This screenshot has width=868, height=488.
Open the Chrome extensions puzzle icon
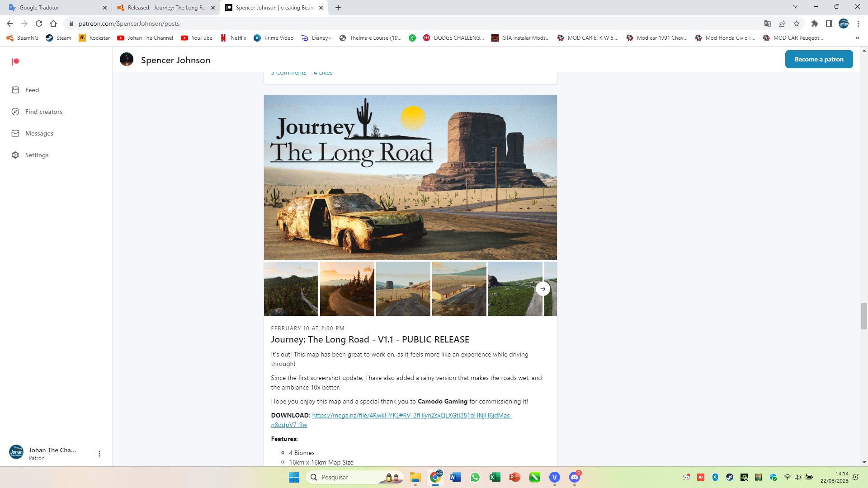coord(814,23)
